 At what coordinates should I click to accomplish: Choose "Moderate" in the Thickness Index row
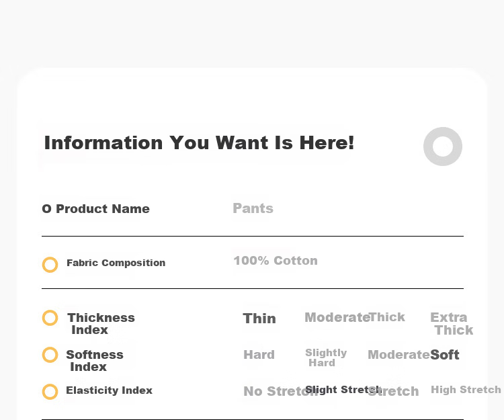click(336, 317)
